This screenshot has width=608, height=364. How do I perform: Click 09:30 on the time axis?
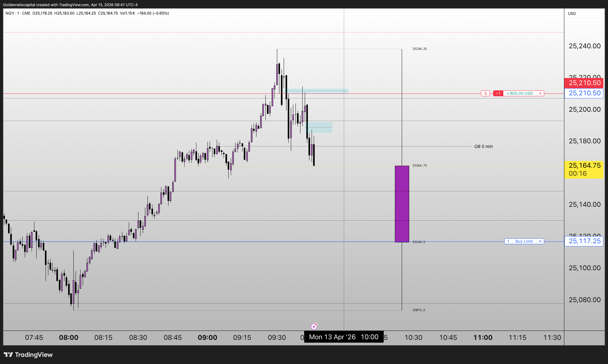pos(277,338)
